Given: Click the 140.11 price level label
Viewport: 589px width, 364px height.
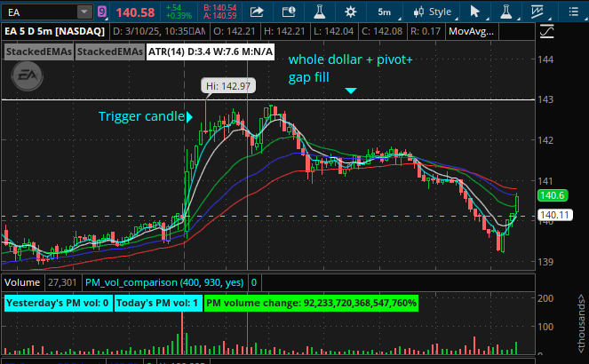Looking at the screenshot, I should tap(555, 215).
